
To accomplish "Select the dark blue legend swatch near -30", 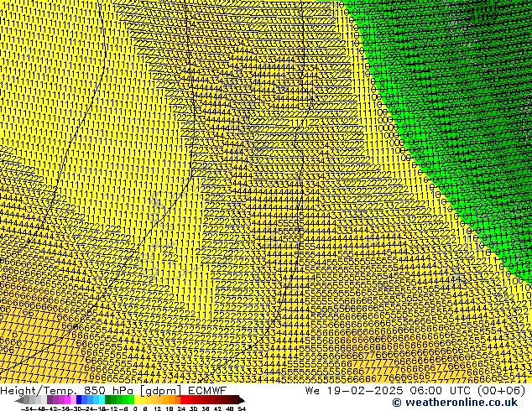I will tap(79, 400).
